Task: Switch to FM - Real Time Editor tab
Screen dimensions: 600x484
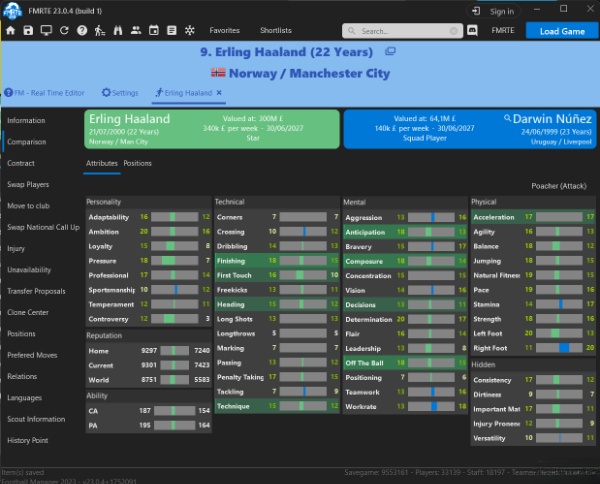Action: coord(44,93)
